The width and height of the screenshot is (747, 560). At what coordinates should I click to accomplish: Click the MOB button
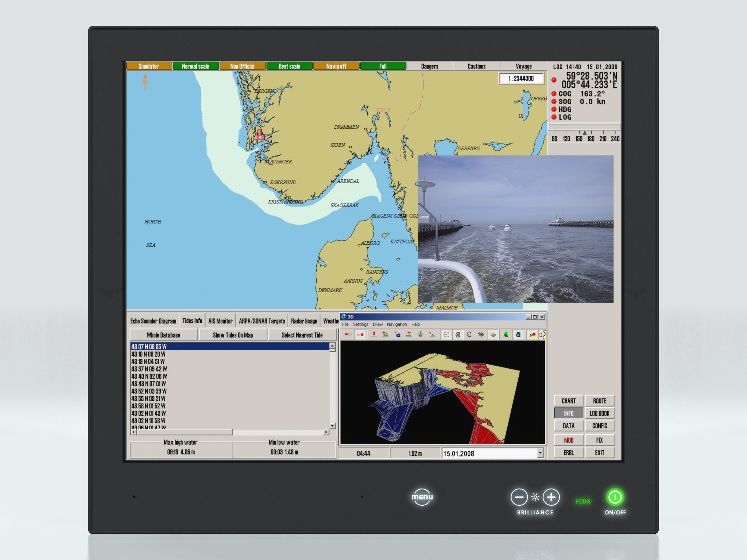point(569,440)
